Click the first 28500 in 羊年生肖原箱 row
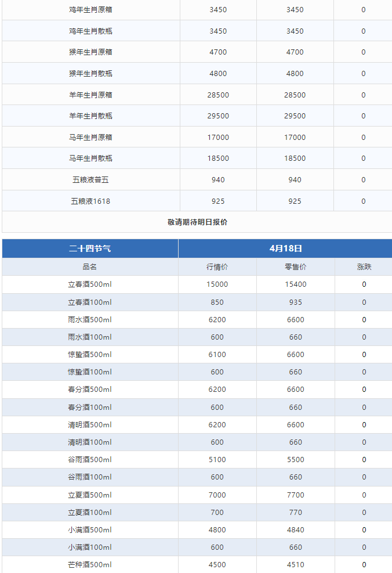The width and height of the screenshot is (392, 573). [218, 95]
